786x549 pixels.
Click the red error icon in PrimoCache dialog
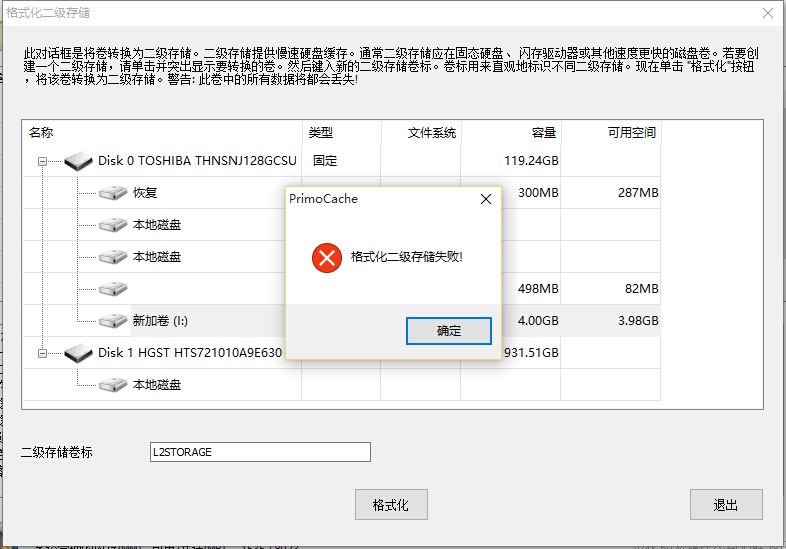[x=327, y=258]
